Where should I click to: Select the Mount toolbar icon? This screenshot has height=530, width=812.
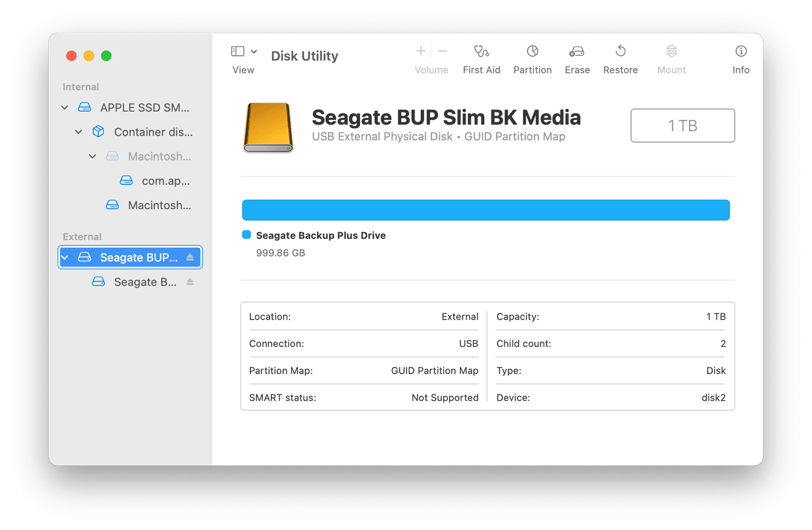point(671,51)
